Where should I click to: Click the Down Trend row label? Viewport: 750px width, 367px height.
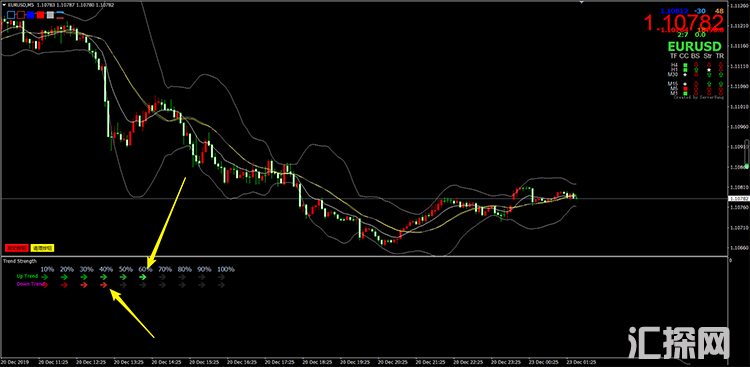click(30, 284)
